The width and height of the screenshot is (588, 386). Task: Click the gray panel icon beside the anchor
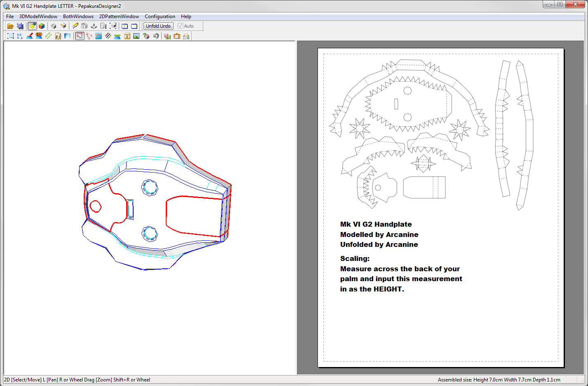[x=103, y=26]
